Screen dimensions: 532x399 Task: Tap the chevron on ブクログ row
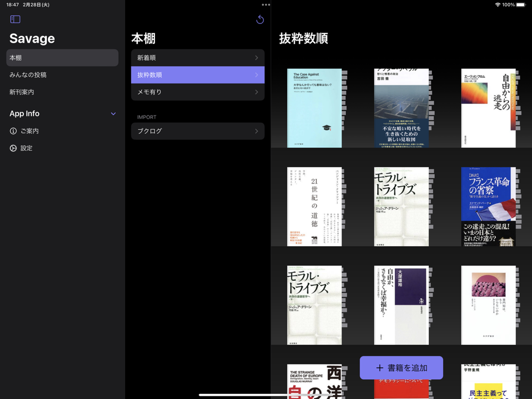click(x=256, y=131)
